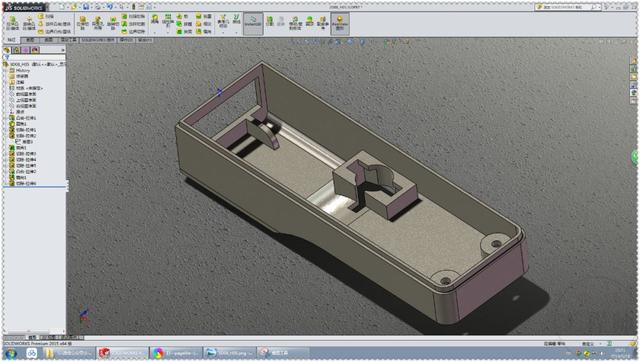Click the Open document icon in the title bar
Image resolution: width=640 pixels, height=362 pixels.
[x=73, y=7]
